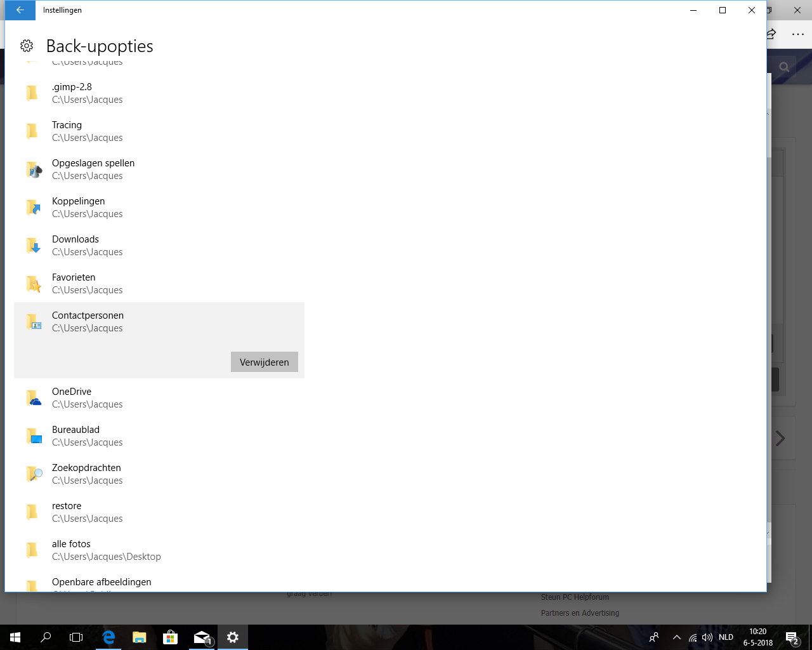
Task: Click the back arrow in Instellingen
Action: click(20, 10)
